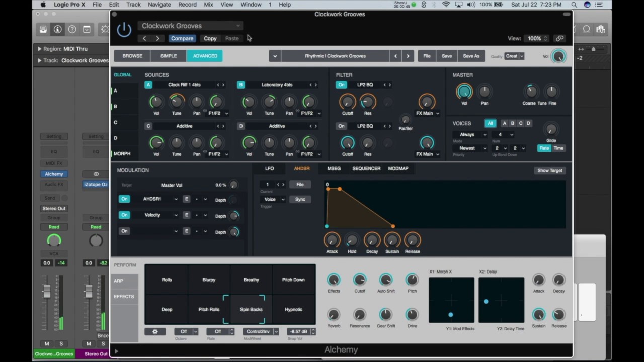This screenshot has width=644, height=362.
Task: Click the link icon beside View percentage
Action: click(x=559, y=38)
